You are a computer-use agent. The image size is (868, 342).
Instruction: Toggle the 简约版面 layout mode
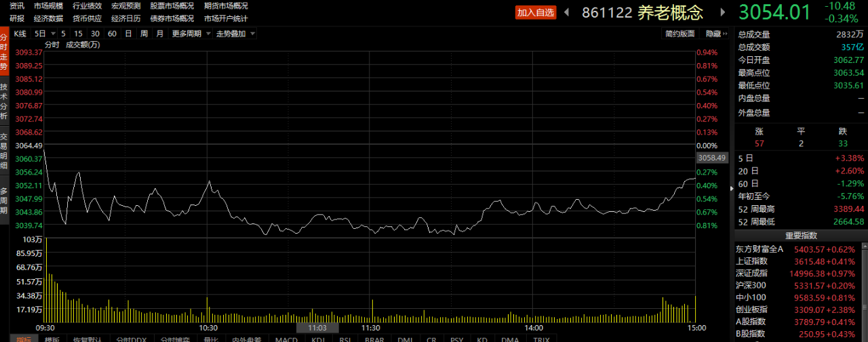pos(680,33)
